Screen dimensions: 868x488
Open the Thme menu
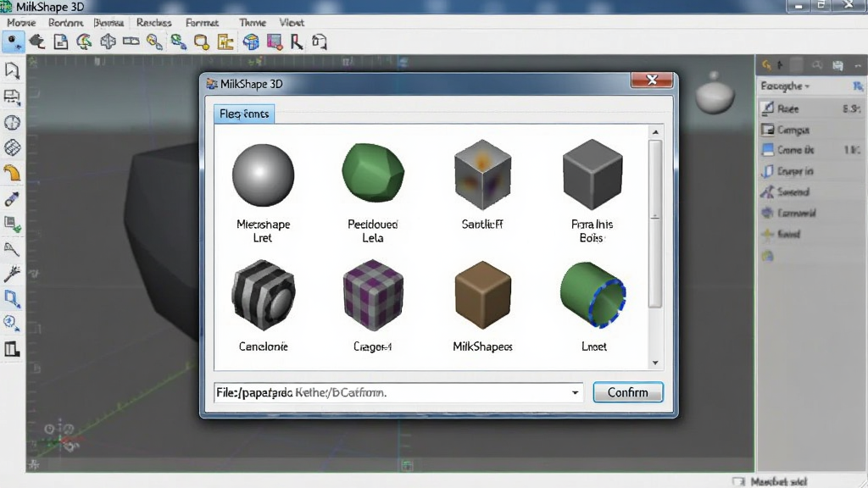tap(253, 23)
